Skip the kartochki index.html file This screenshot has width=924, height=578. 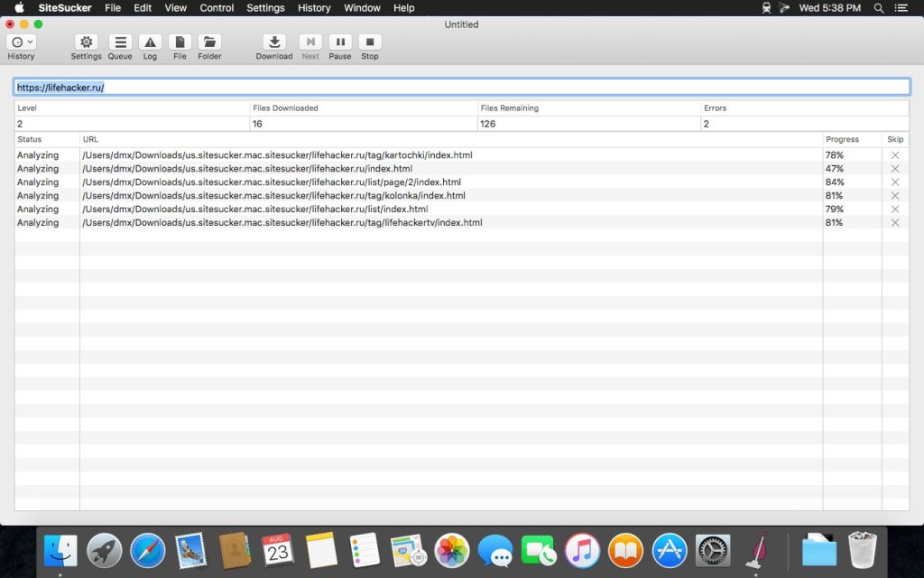[894, 155]
